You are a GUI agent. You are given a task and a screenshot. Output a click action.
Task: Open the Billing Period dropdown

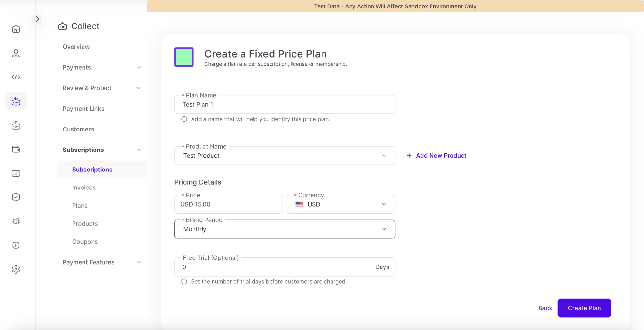284,229
